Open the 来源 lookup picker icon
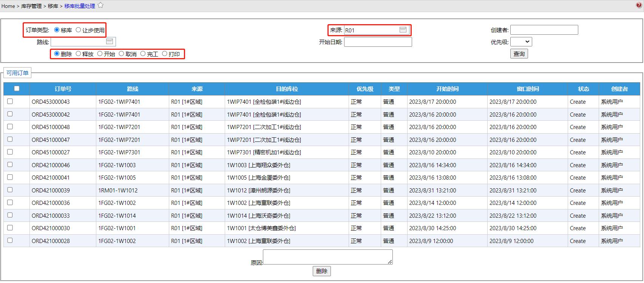 pos(403,30)
